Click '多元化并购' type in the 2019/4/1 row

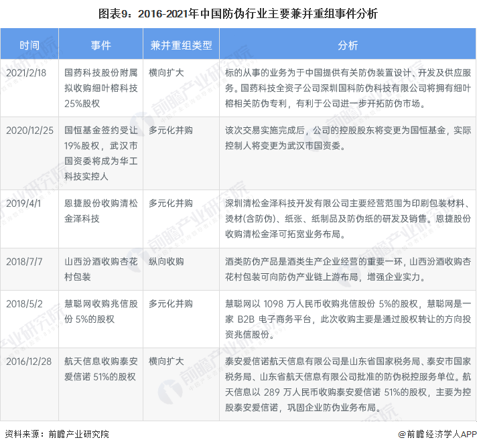(x=170, y=203)
